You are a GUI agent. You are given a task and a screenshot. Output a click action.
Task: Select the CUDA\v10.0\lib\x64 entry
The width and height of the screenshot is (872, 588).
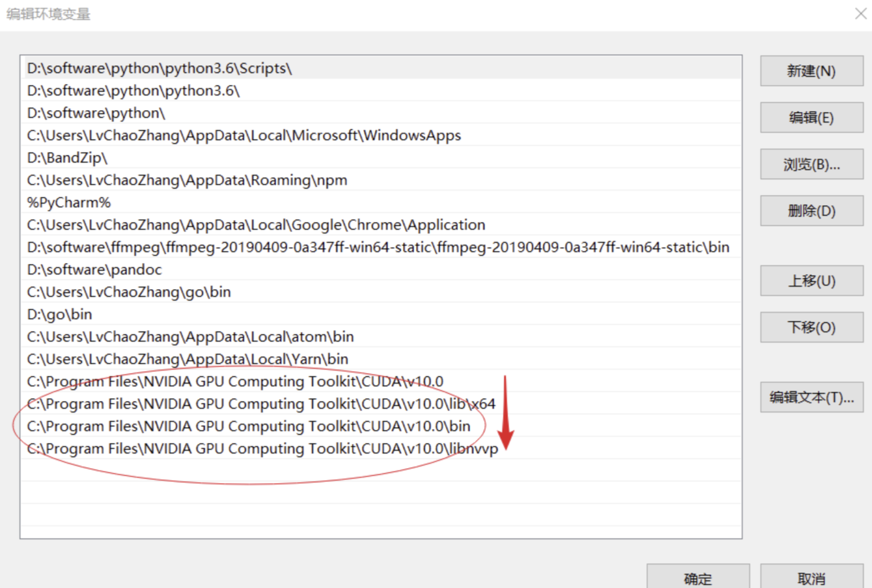(x=381, y=403)
